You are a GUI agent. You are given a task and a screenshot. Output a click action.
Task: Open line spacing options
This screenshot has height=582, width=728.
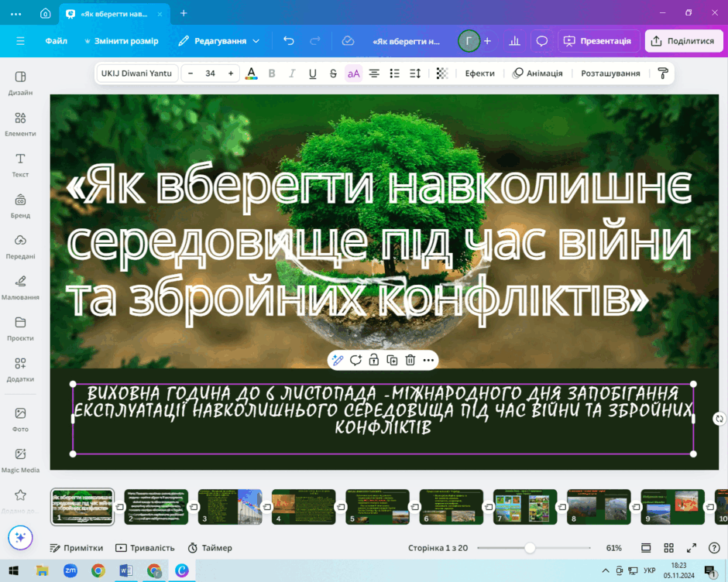[x=415, y=74]
